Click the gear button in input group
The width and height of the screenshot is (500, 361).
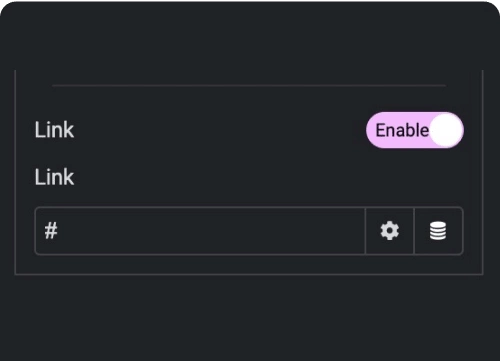coord(389,231)
